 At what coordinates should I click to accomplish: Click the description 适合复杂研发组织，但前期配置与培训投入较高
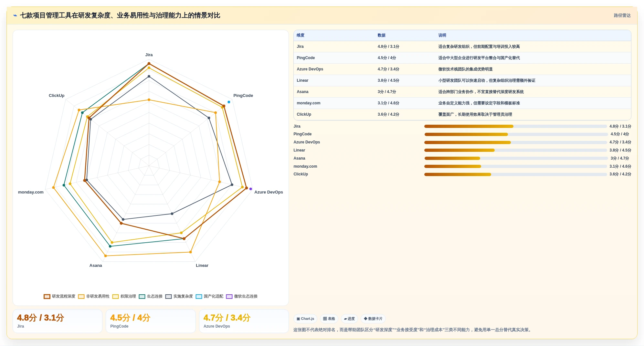click(479, 47)
